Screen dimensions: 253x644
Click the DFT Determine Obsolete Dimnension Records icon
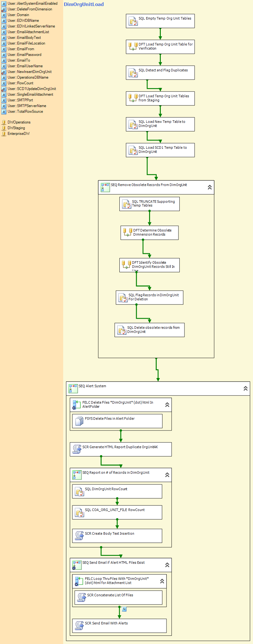[x=127, y=232]
